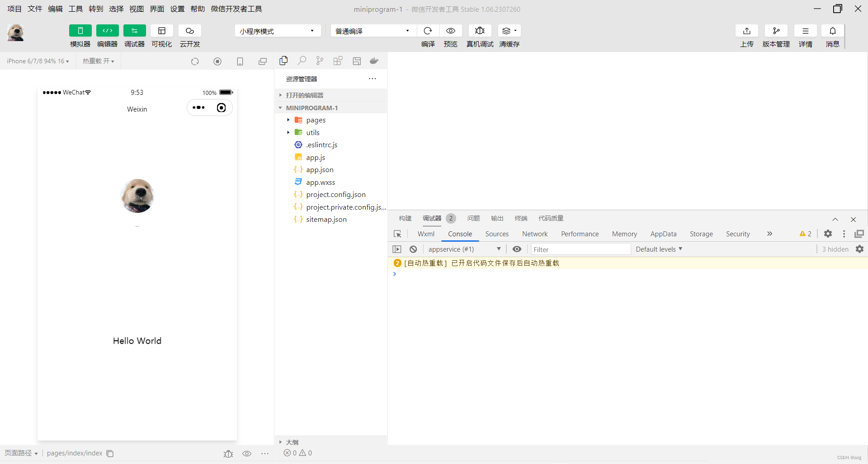Open the 普通编译 compile mode dropdown

(x=373, y=30)
